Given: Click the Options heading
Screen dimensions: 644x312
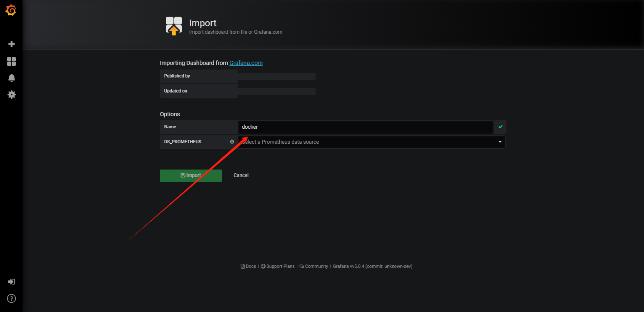Looking at the screenshot, I should (x=170, y=114).
